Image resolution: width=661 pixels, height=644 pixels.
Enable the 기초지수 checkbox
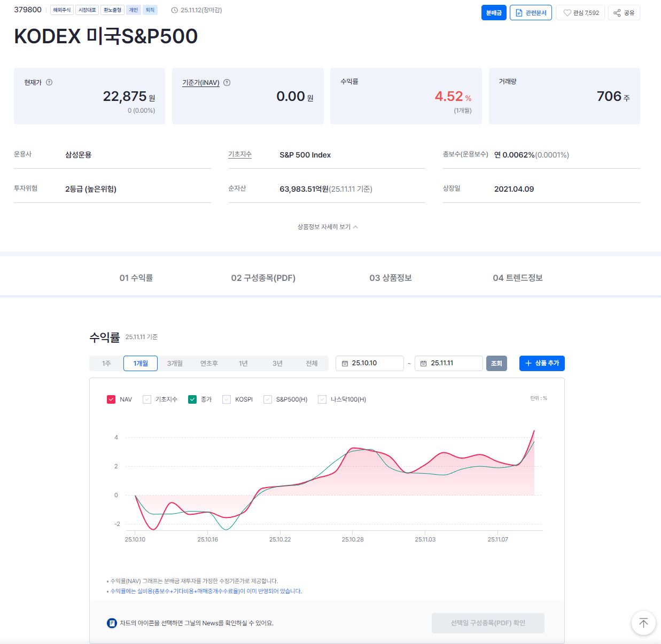(x=147, y=399)
